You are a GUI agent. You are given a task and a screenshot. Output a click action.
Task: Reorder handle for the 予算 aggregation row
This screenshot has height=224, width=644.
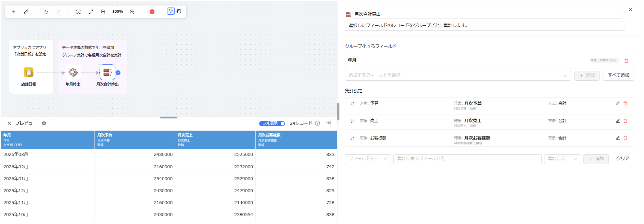click(352, 104)
